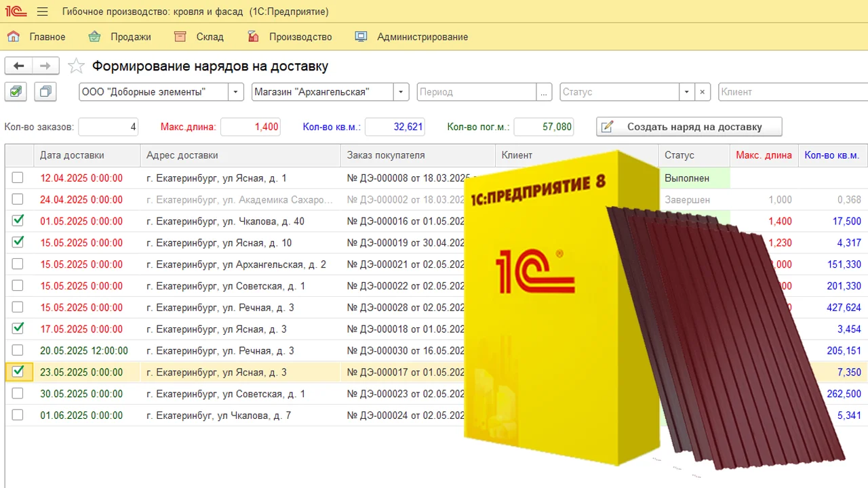Untick checkbox for the 01.05.2025 delivery row
This screenshot has width=868, height=488.
coord(18,221)
